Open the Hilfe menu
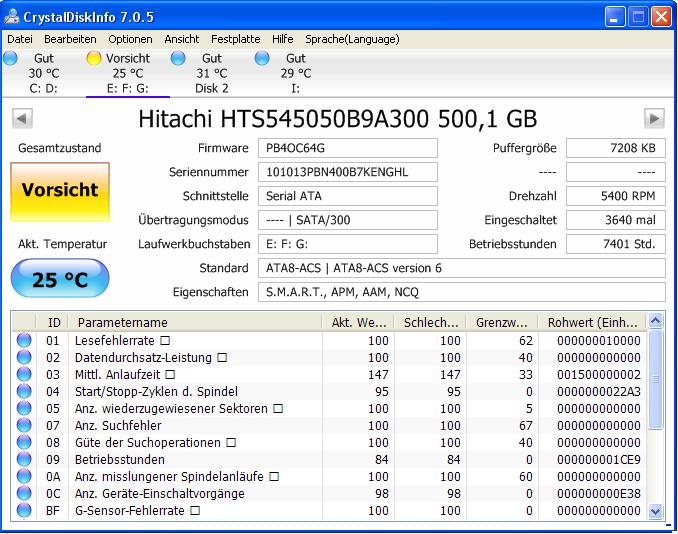Image resolution: width=678 pixels, height=534 pixels. pos(282,39)
